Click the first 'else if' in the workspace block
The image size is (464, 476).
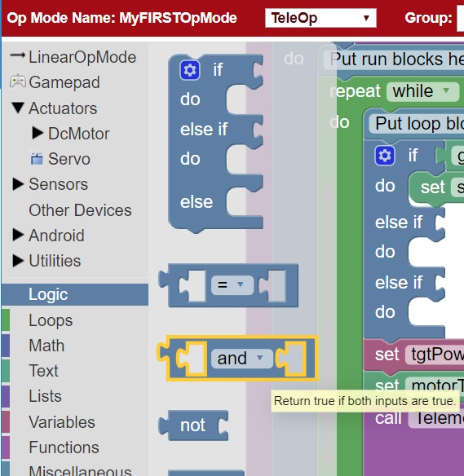399,223
